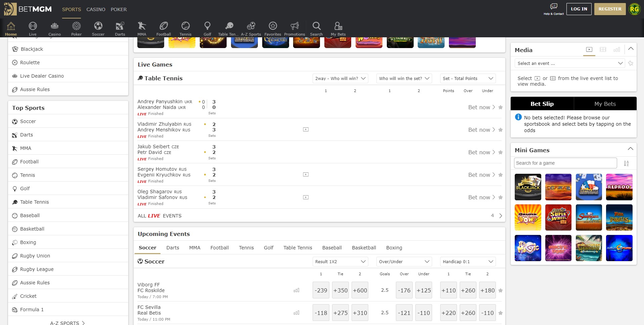Image resolution: width=644 pixels, height=325 pixels.
Task: Favorite the Seibert vs David match
Action: tap(500, 152)
